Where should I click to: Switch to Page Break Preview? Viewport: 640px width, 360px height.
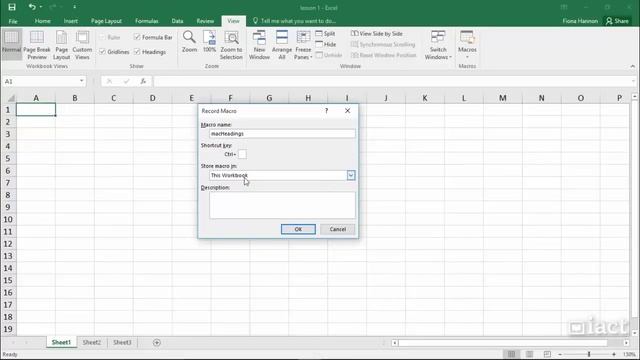pyautogui.click(x=37, y=45)
